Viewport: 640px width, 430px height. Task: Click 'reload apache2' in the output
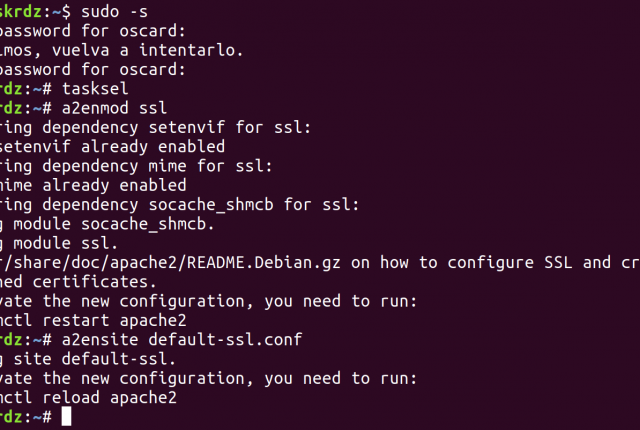(109, 397)
